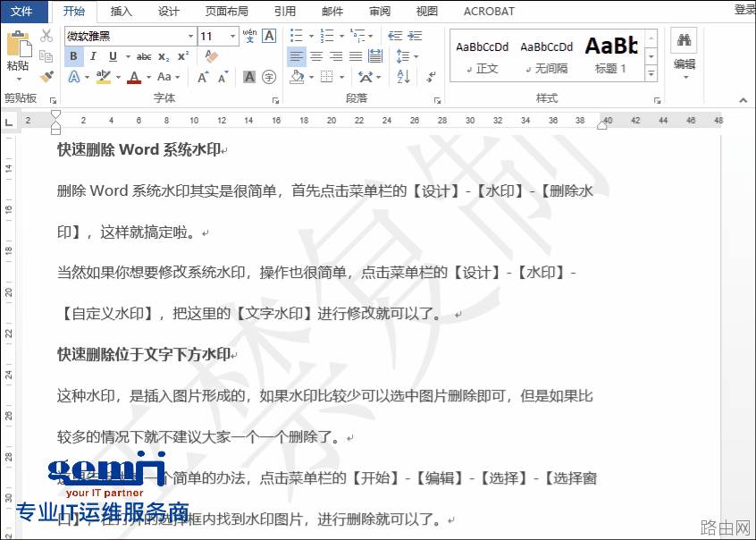Switch to the Mailings tab
This screenshot has width=756, height=540.
(332, 11)
